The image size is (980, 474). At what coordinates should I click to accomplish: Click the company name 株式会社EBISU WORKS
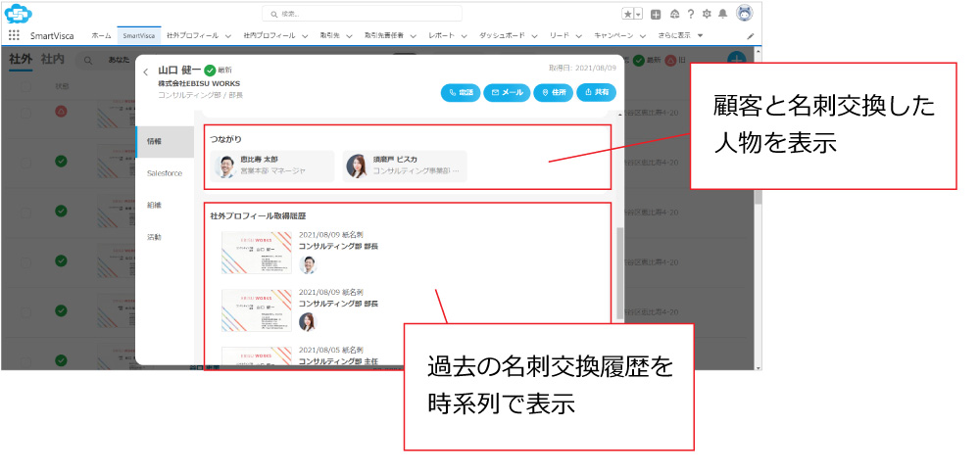tap(199, 83)
